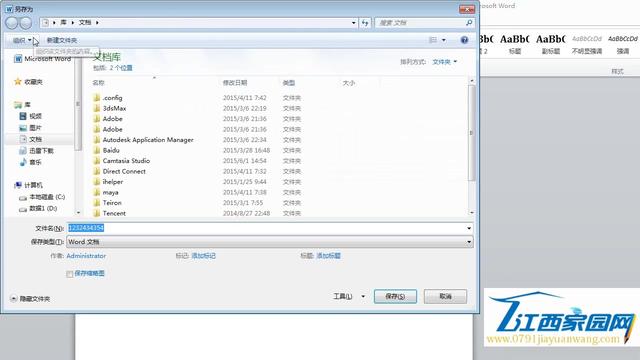Click file list scrollbar up arrow

pyautogui.click(x=471, y=81)
